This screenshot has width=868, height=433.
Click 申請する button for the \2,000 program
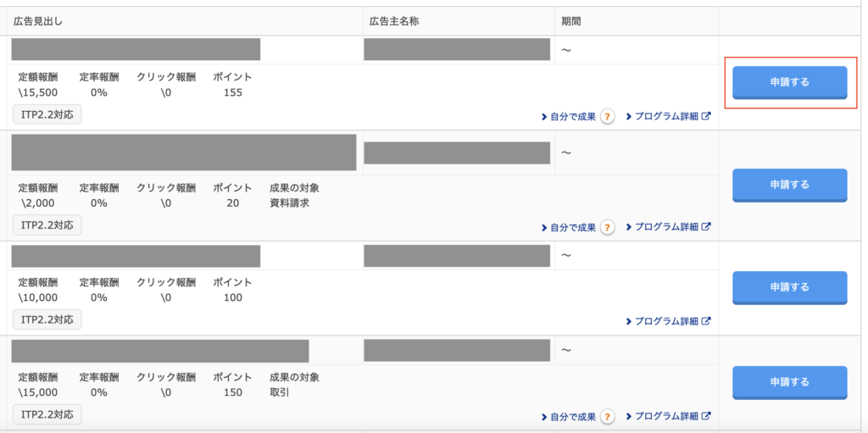pyautogui.click(x=789, y=185)
